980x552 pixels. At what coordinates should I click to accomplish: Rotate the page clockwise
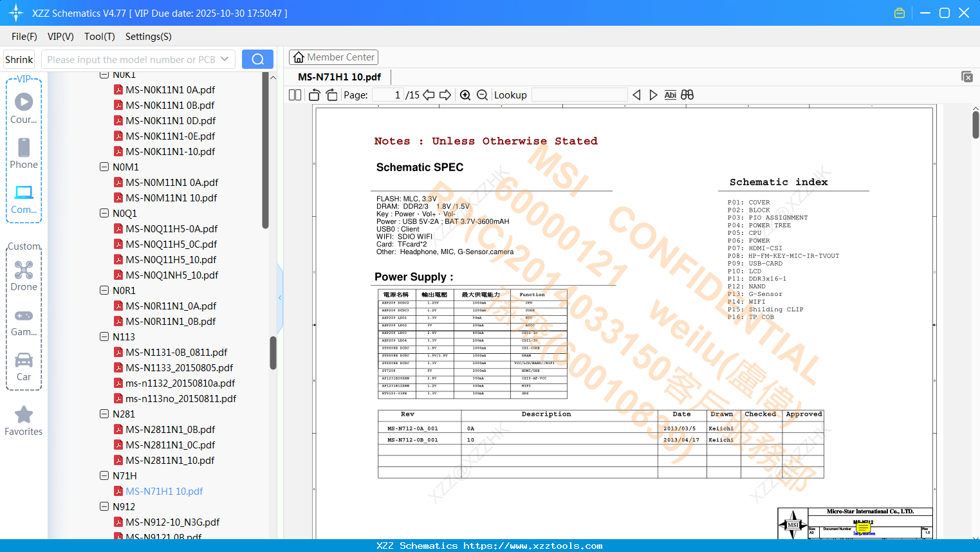pos(331,95)
